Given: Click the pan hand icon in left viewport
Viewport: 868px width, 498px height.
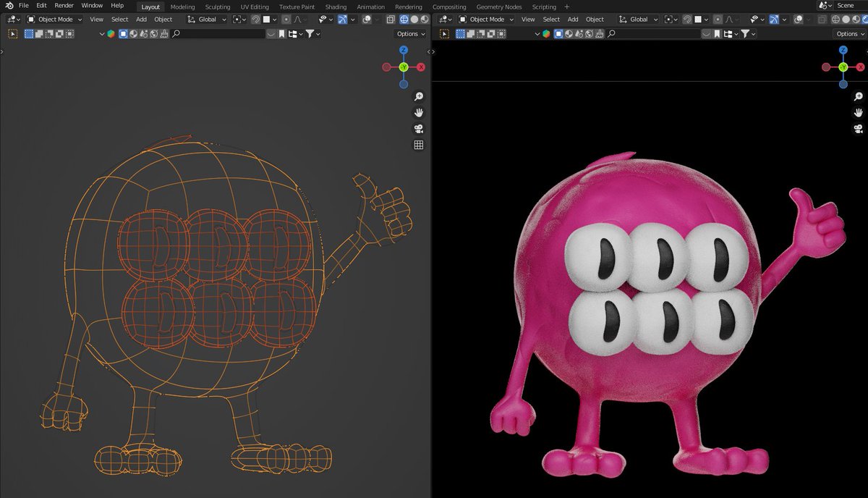Looking at the screenshot, I should click(418, 113).
